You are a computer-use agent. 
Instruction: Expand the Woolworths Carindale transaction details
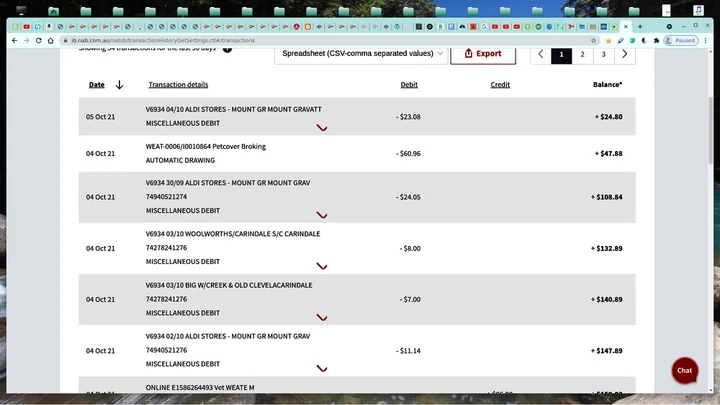pos(322,266)
